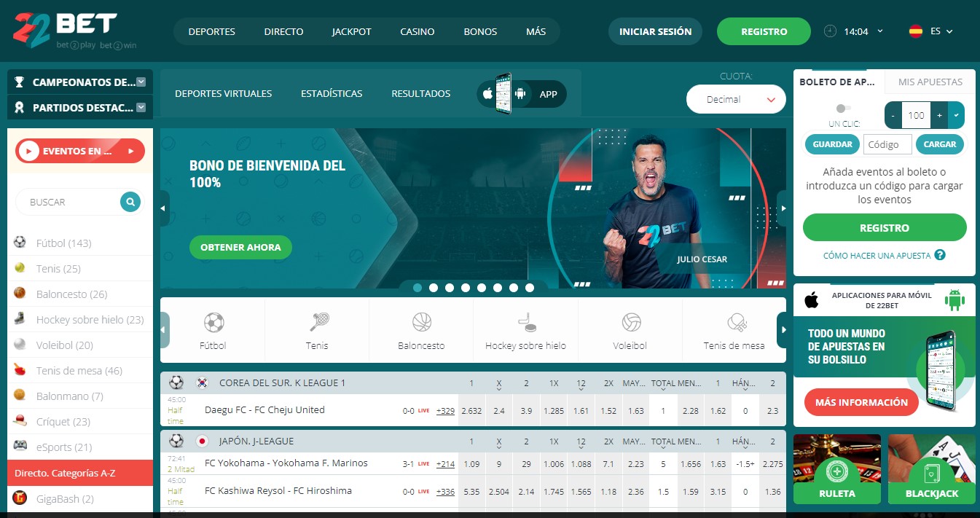
Task: Select the Fútbol soccer ball icon in carousel
Action: pos(213,323)
